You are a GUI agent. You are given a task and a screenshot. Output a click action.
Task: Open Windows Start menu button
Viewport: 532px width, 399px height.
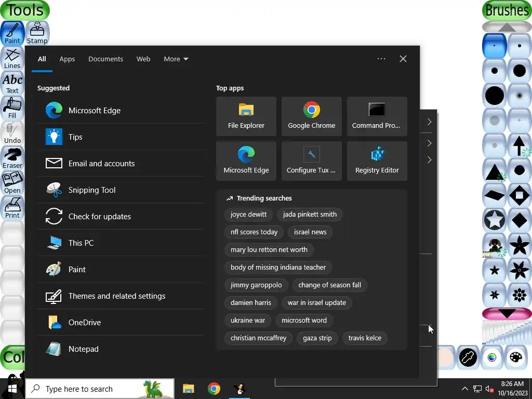[12, 389]
